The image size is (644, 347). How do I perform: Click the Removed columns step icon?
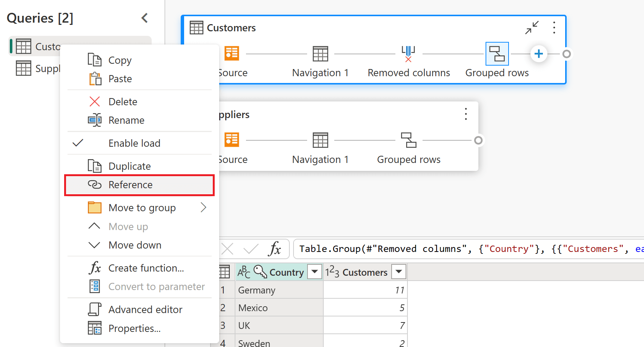click(x=408, y=54)
